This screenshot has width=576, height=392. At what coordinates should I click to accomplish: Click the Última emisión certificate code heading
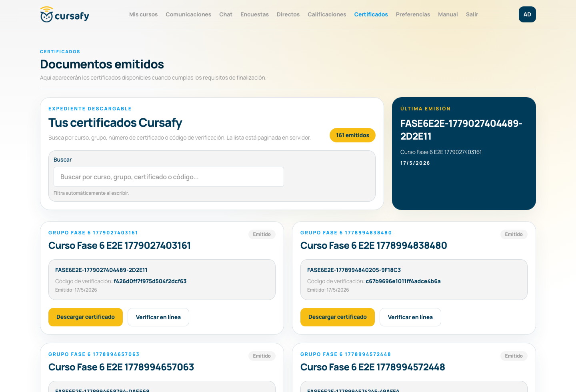(x=461, y=130)
